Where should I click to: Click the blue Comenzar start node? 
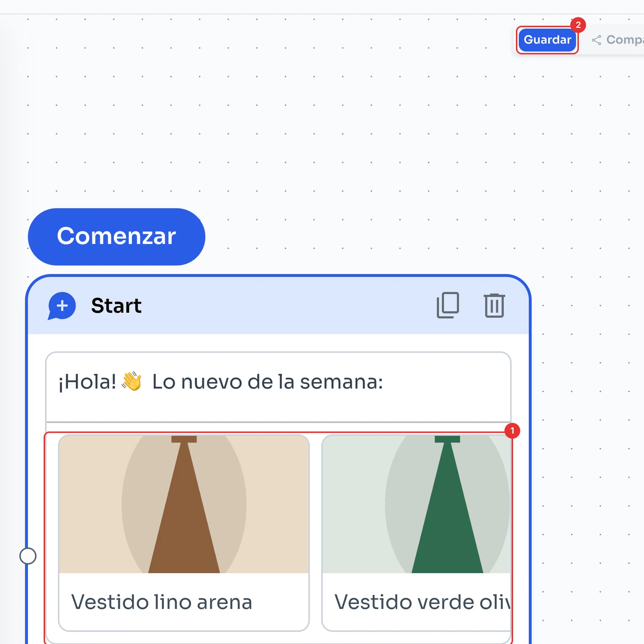[116, 237]
